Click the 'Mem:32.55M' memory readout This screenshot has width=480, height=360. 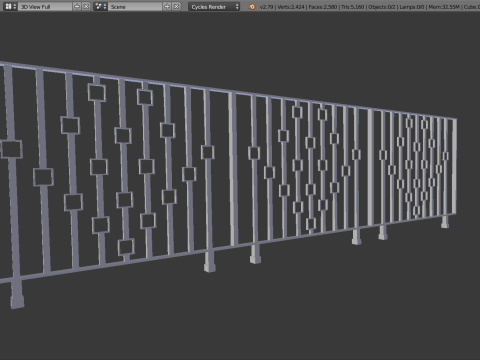(444, 7)
